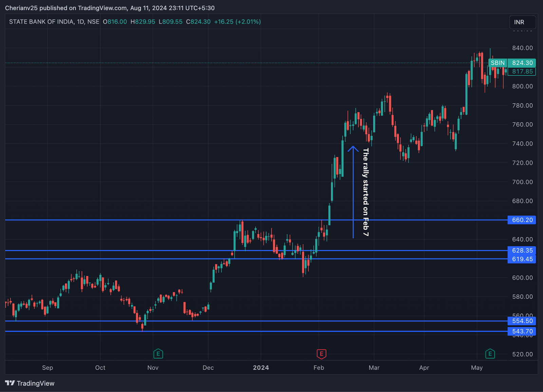Click the high value H829.95

coord(143,22)
